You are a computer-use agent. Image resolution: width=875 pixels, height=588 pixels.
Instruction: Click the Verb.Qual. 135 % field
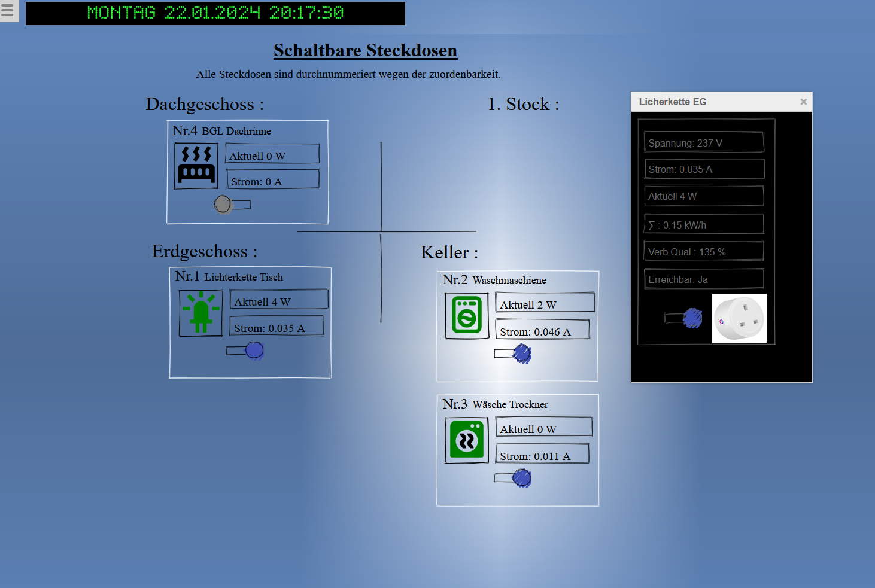(704, 252)
